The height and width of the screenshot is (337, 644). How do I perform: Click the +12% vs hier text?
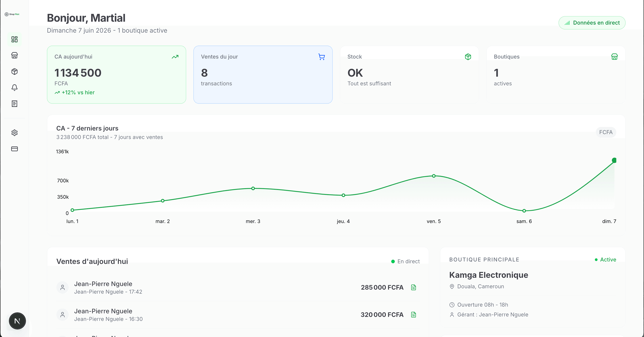click(78, 93)
